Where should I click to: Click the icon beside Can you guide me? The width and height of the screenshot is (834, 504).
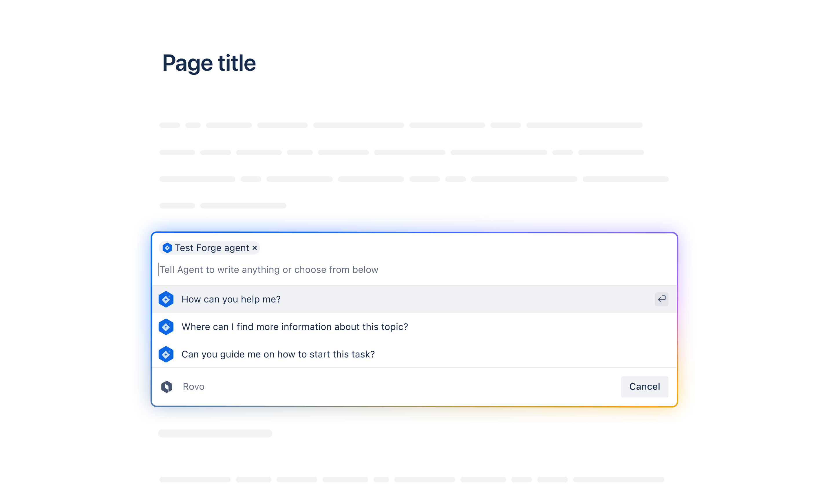click(x=166, y=354)
